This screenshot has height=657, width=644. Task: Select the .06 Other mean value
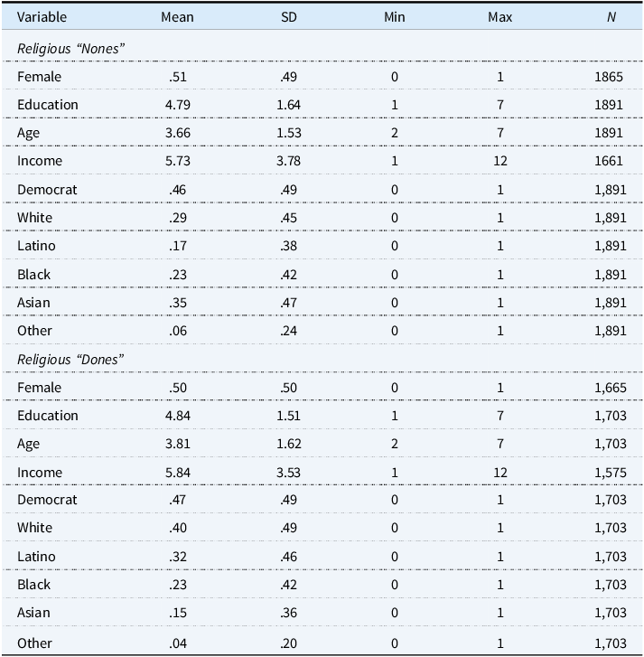pyautogui.click(x=177, y=331)
